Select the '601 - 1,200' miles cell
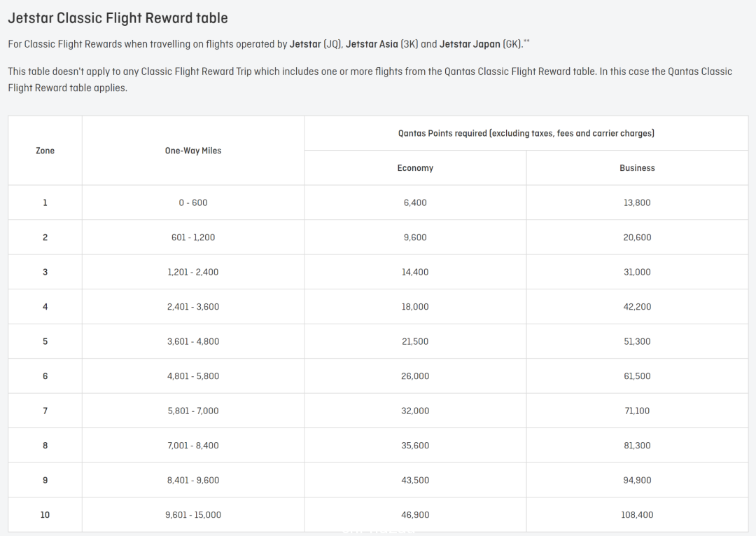Image resolution: width=756 pixels, height=536 pixels. pyautogui.click(x=193, y=238)
